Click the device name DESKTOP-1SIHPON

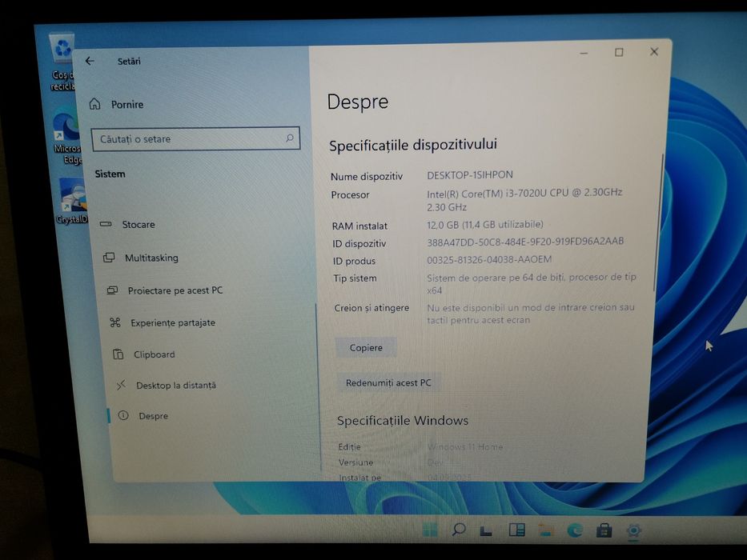(470, 174)
